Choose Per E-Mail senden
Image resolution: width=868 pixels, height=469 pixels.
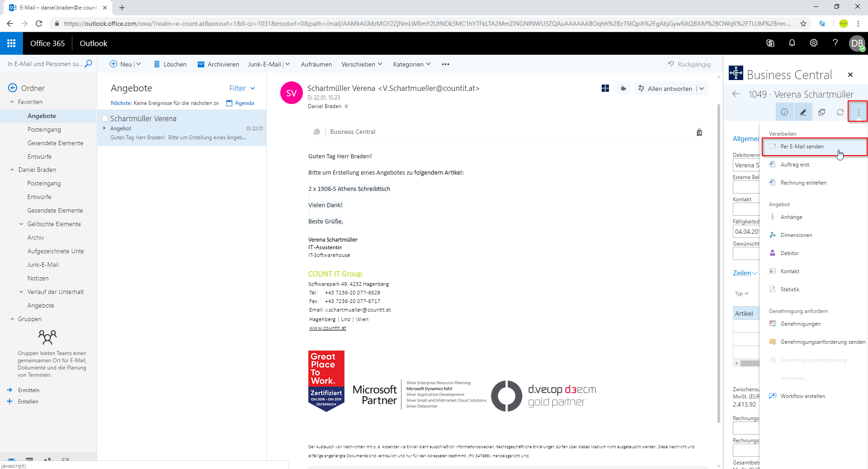pos(815,147)
